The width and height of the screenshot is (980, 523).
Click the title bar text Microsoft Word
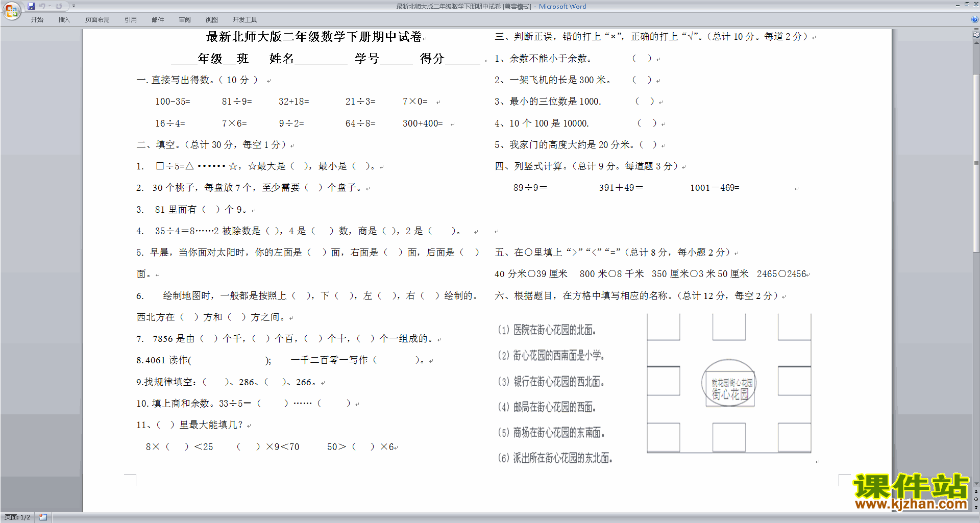(x=562, y=6)
